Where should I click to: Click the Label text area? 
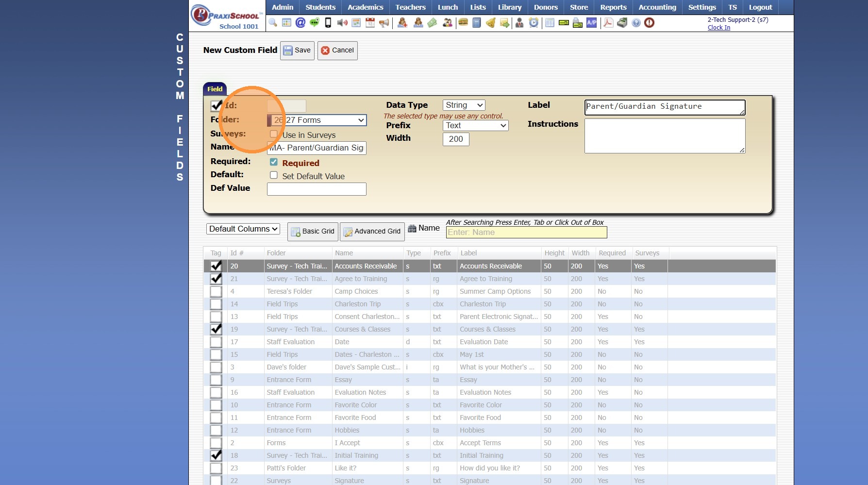(665, 107)
